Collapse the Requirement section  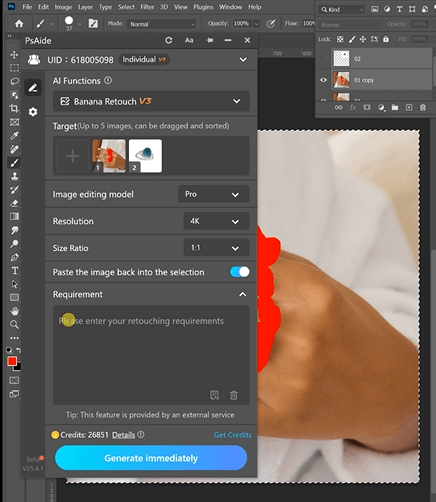pyautogui.click(x=243, y=294)
